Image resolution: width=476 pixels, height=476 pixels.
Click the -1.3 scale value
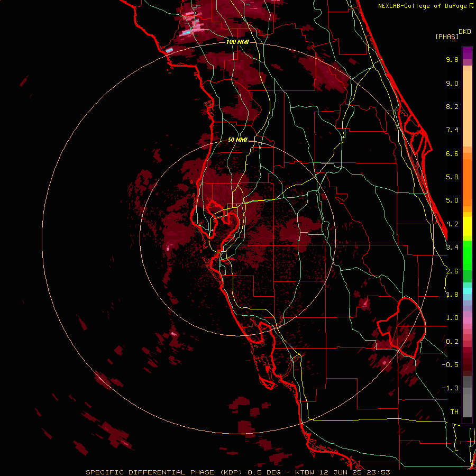450,388
